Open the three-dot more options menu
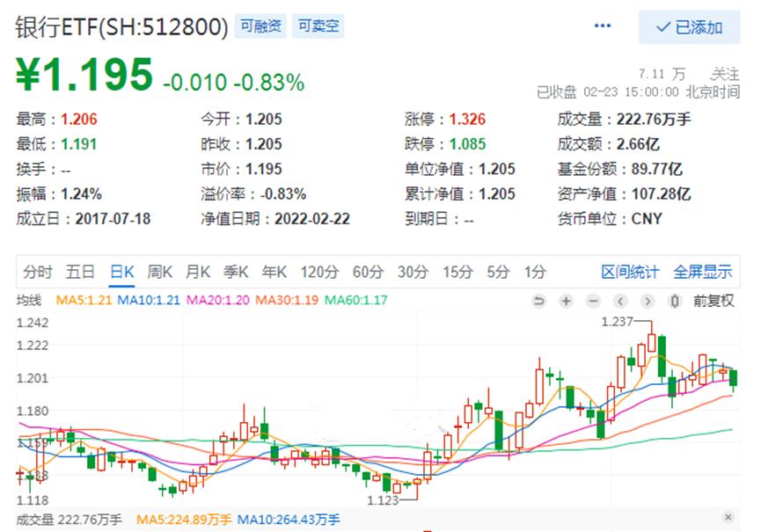 (x=603, y=26)
